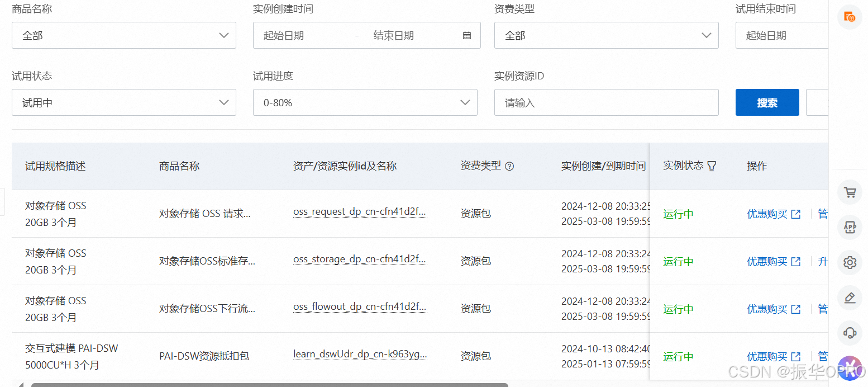Click the external-link icon in the oss_storage row
Screen dimensions: 868x387
tap(796, 262)
